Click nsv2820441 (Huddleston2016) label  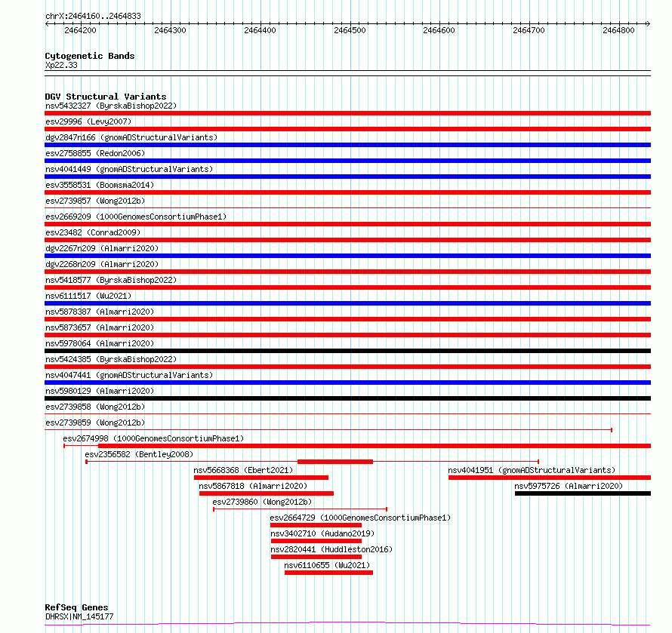coord(331,549)
